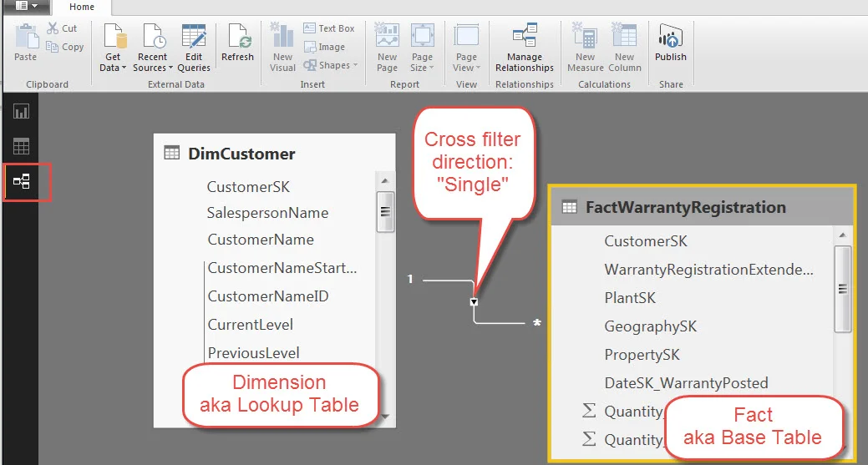Screen dimensions: 868x465
Task: Switch to the Data view icon
Action: pos(22,147)
